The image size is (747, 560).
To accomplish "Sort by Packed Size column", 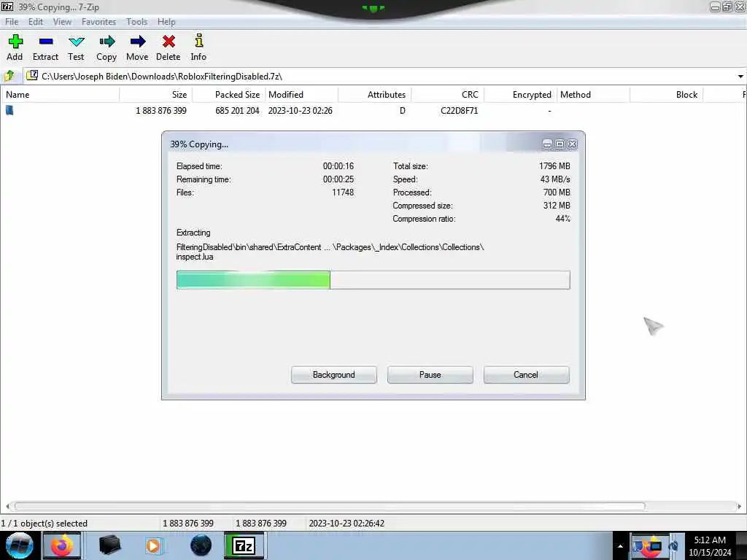I will (x=228, y=94).
